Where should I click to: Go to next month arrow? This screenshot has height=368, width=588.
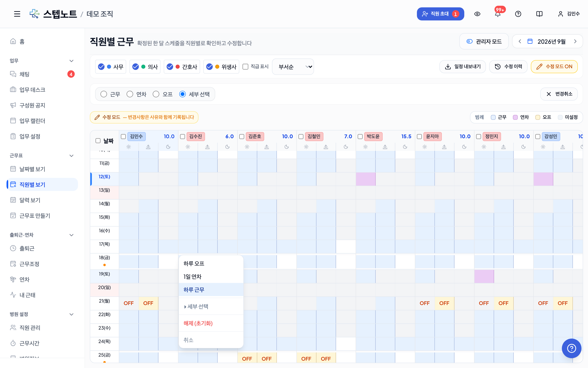coord(575,41)
